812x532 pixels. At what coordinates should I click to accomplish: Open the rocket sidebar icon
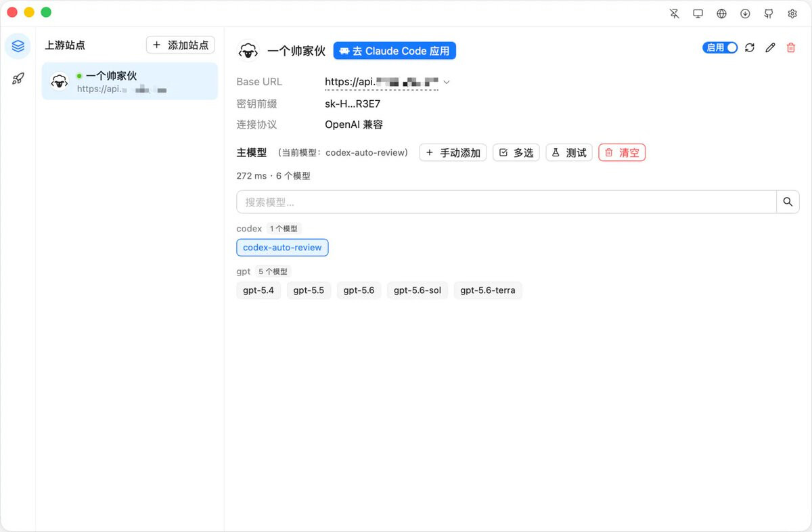click(x=18, y=79)
